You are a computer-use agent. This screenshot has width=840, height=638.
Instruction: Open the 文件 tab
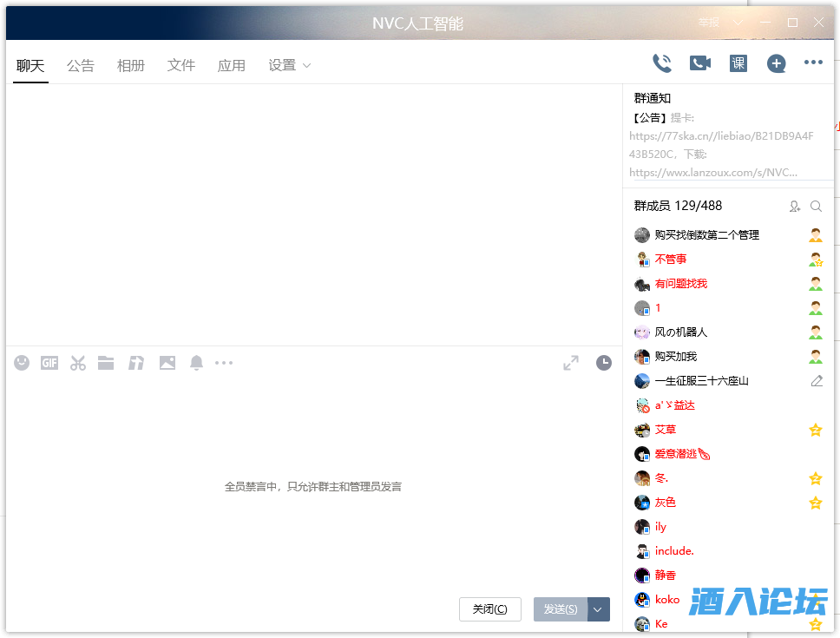pos(181,65)
